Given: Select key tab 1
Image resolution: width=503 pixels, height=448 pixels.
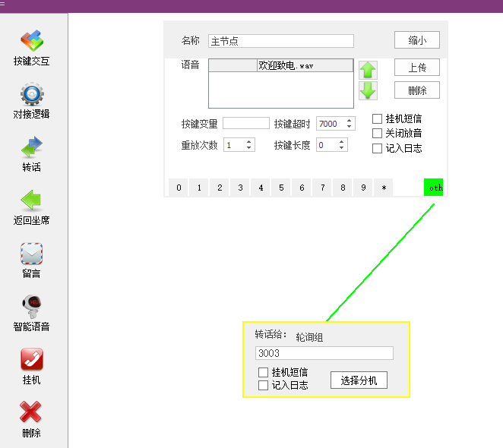Looking at the screenshot, I should [199, 188].
